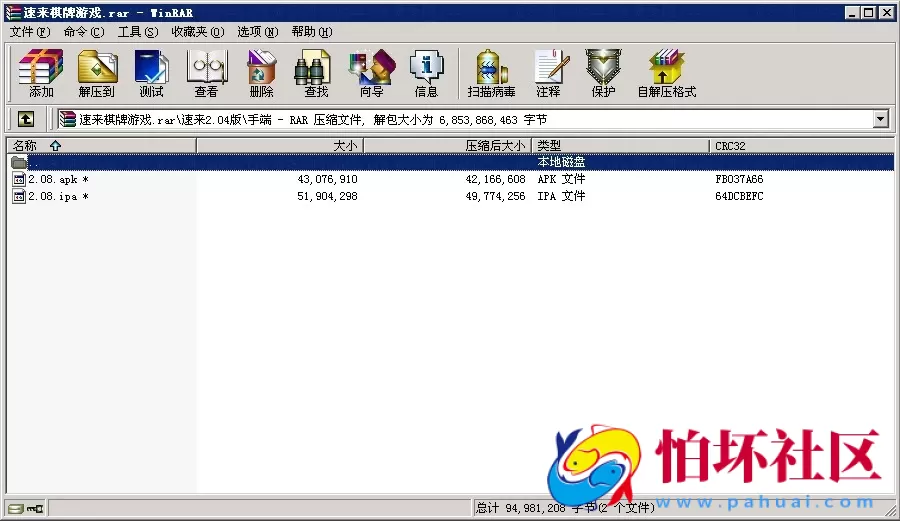The height and width of the screenshot is (521, 900).
Task: Select the parent folder '..' row
Action: [450, 162]
